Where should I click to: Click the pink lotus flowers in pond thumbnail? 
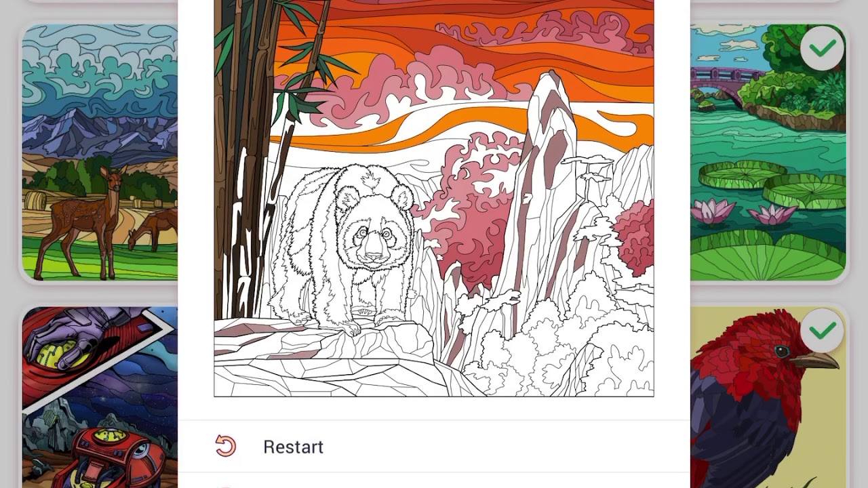742,211
